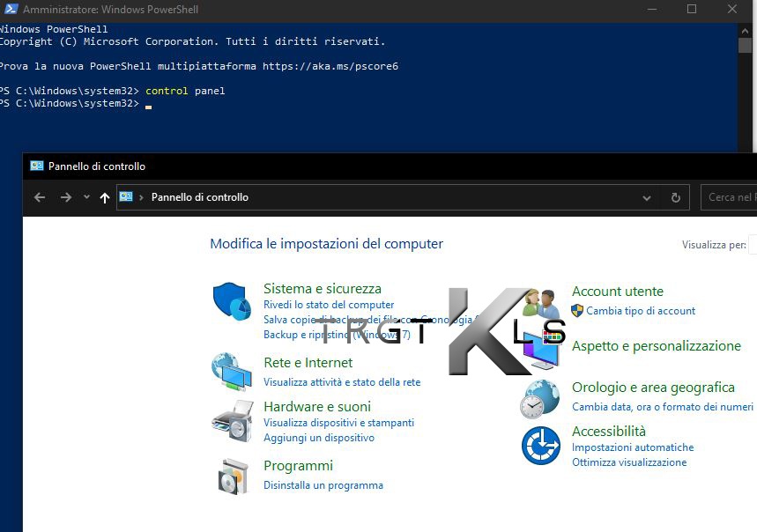Click the Orologio e area geografica icon
The width and height of the screenshot is (757, 532).
click(539, 399)
